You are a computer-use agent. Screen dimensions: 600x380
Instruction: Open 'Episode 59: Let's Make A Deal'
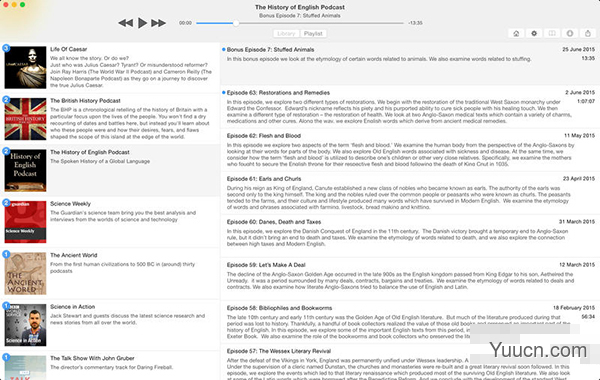click(266, 265)
